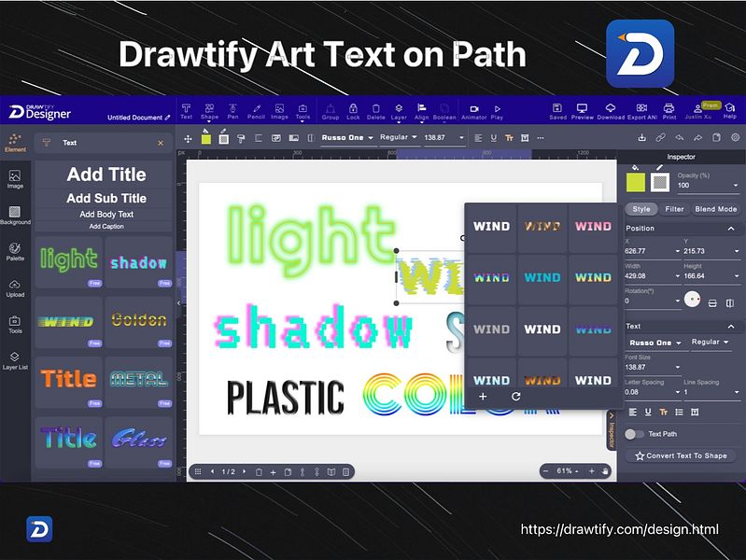
Task: Open the Image panel in sidebar
Action: pos(15,179)
